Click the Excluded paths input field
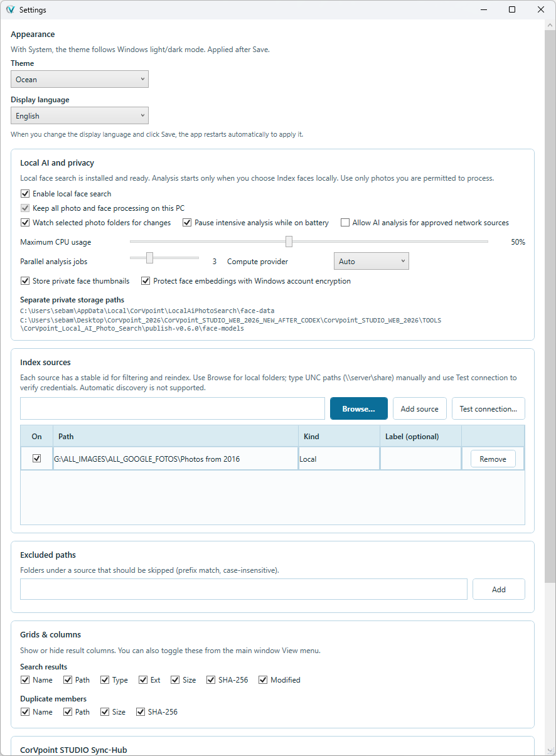This screenshot has height=756, width=556. (244, 590)
